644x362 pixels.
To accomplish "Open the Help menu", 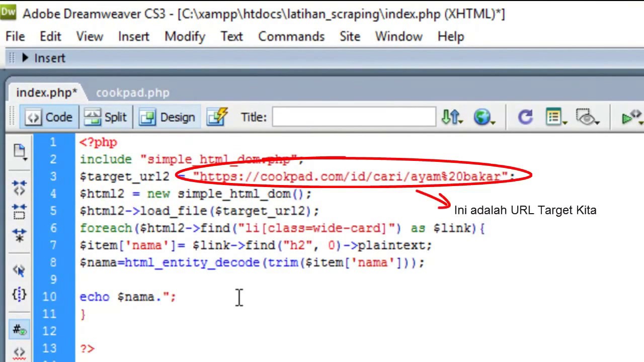I will point(451,37).
